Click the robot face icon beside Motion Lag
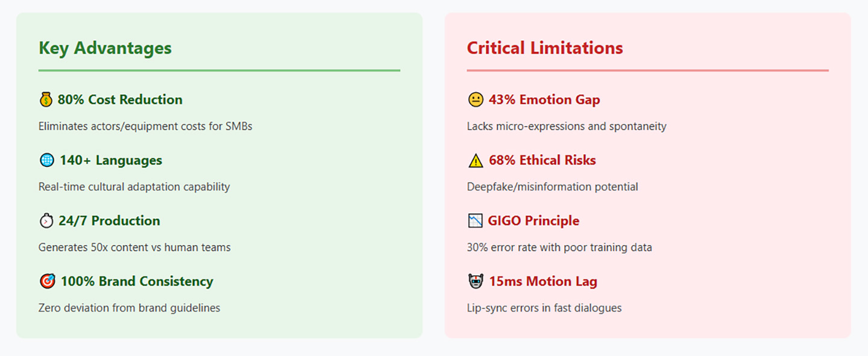This screenshot has height=356, width=868. (x=476, y=281)
